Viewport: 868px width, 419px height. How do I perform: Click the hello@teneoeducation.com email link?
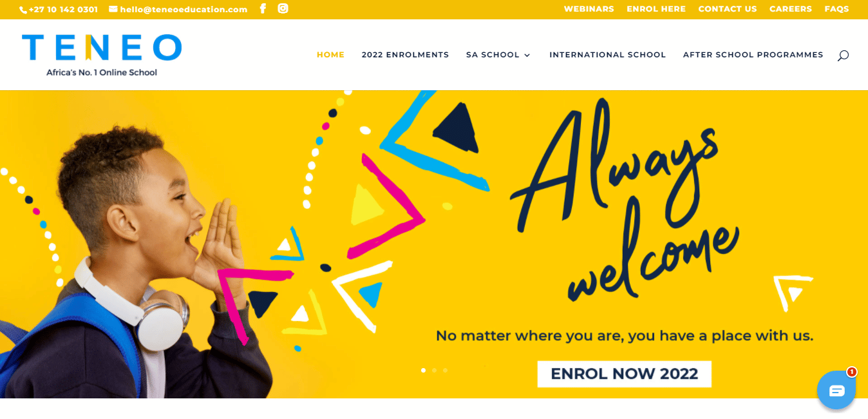tap(184, 9)
